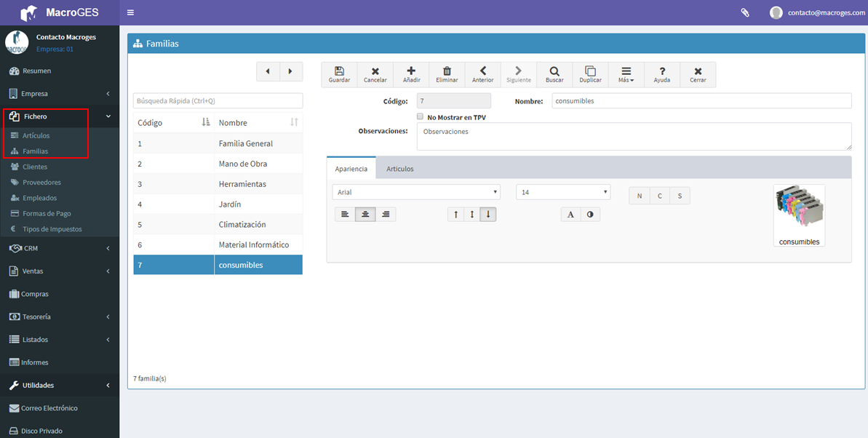Collapse the Fichero sidebar menu

click(59, 116)
